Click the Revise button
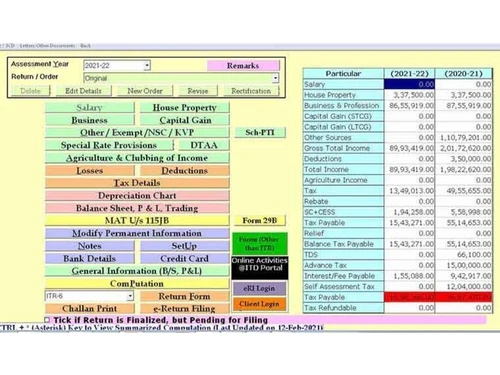The width and height of the screenshot is (500, 375). (198, 91)
